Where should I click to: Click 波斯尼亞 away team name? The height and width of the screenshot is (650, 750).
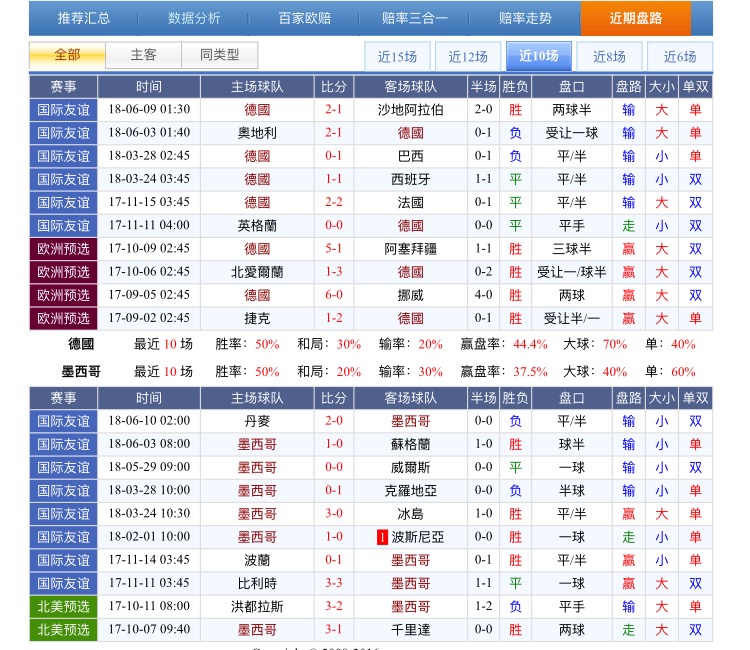click(x=418, y=537)
